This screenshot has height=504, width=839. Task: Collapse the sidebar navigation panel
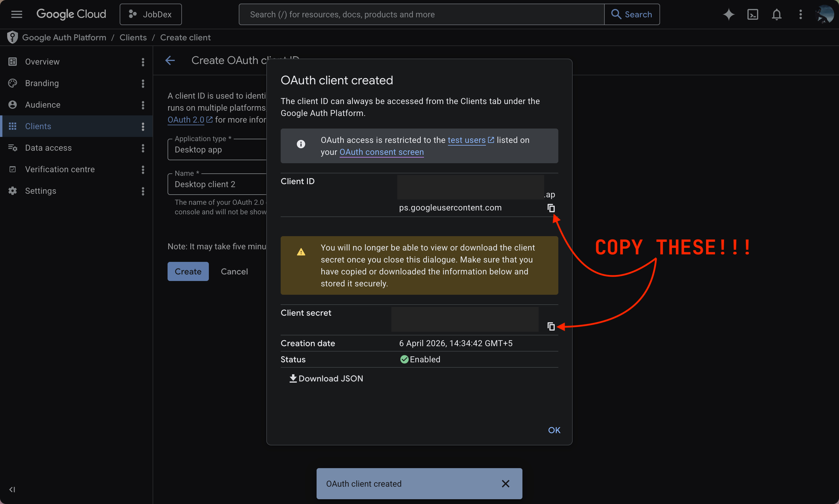click(x=12, y=489)
